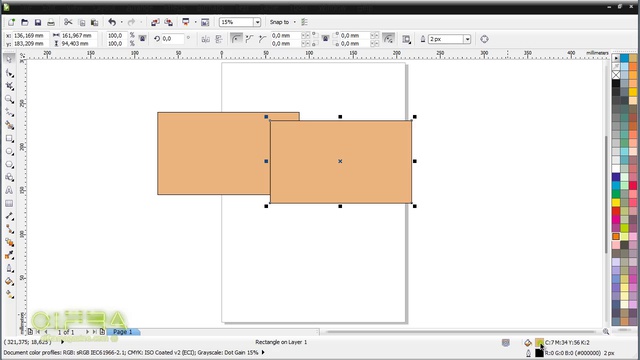The image size is (640, 360).
Task: Click the no-fill X swatch
Action: tap(616, 75)
